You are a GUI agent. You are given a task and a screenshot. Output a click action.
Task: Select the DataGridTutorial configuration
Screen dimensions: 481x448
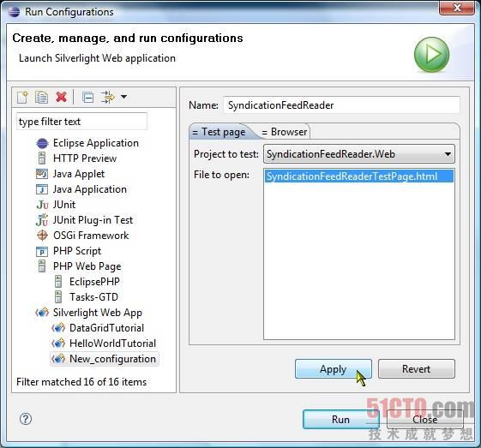pyautogui.click(x=106, y=328)
